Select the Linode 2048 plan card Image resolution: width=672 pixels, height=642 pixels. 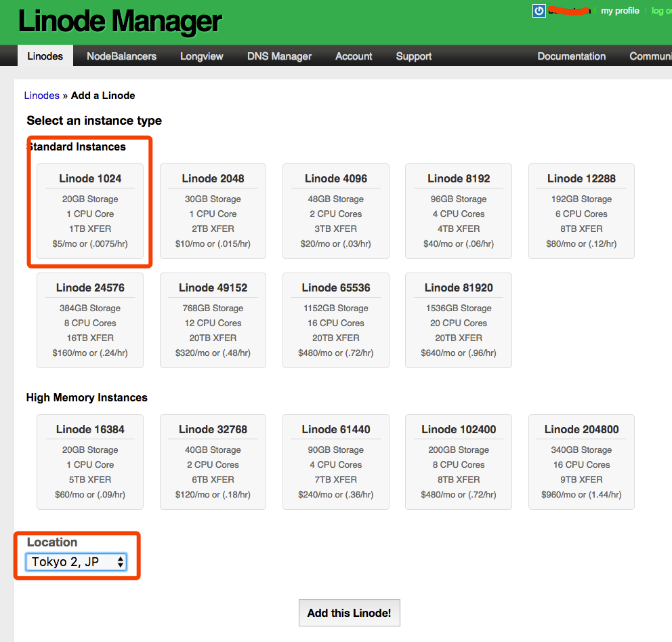213,211
